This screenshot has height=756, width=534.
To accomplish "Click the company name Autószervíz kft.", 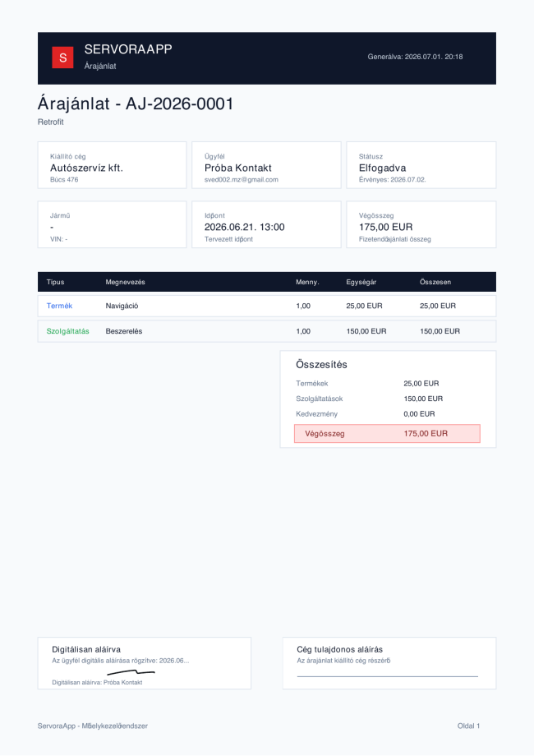I will pyautogui.click(x=87, y=168).
